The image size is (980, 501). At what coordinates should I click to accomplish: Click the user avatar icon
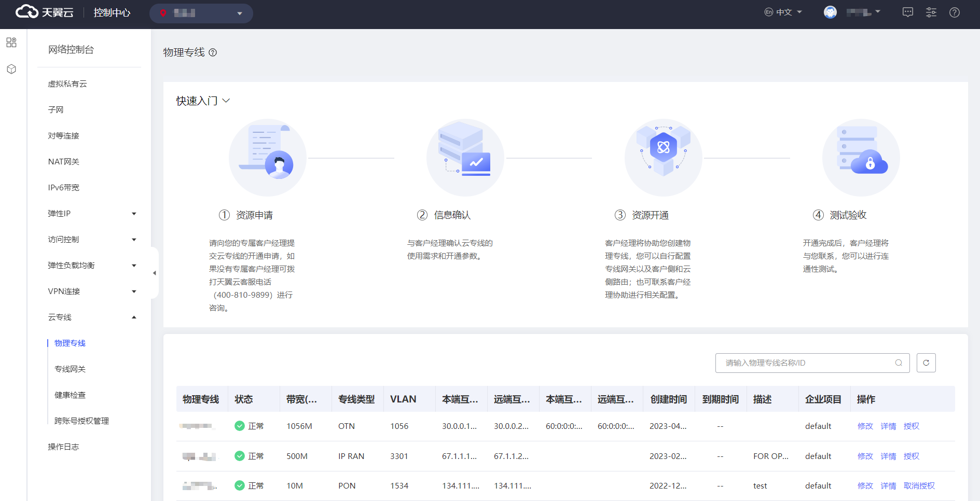pos(830,12)
